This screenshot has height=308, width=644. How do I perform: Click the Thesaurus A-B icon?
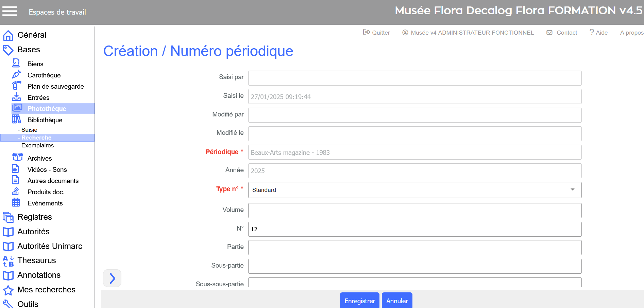(8, 261)
